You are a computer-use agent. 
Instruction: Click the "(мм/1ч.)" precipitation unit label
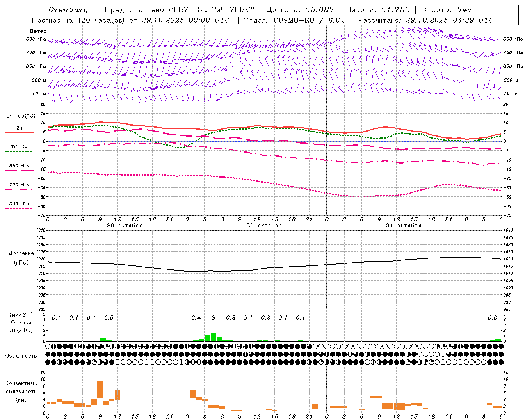click(x=21, y=330)
